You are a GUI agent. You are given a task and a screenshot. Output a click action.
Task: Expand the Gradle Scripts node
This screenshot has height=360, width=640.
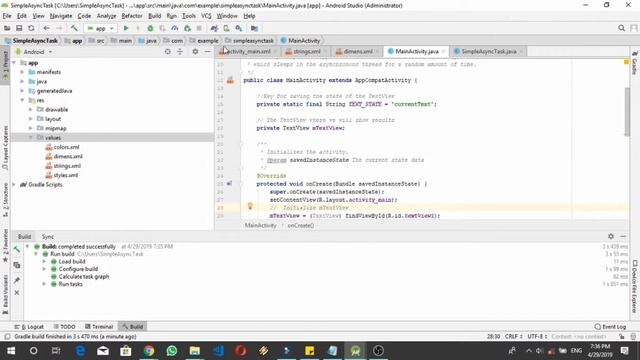point(14,184)
